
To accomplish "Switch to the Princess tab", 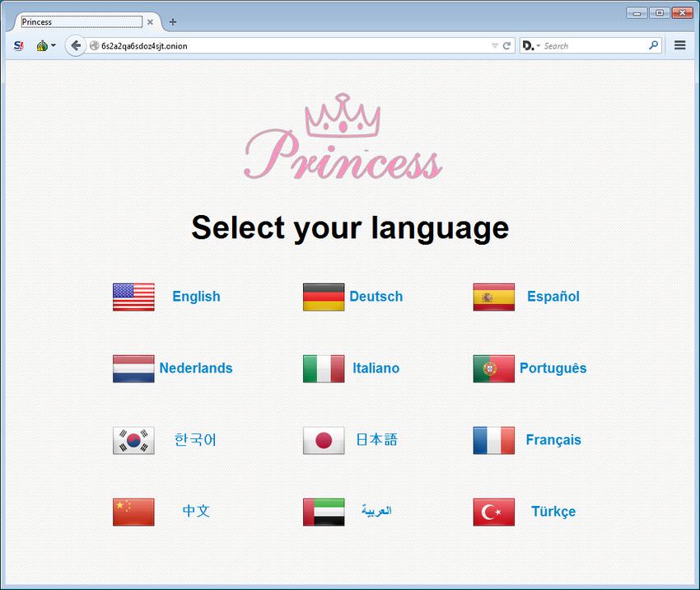I will tap(81, 22).
